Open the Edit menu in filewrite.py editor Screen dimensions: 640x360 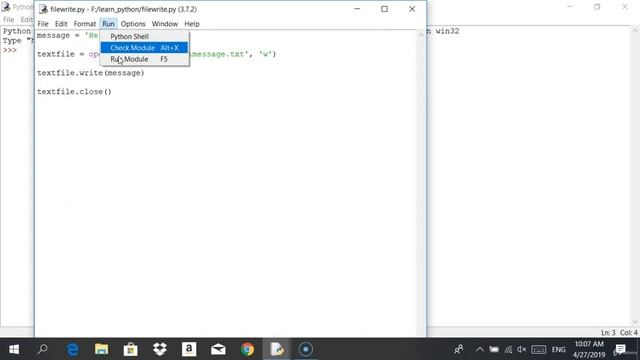[61, 24]
